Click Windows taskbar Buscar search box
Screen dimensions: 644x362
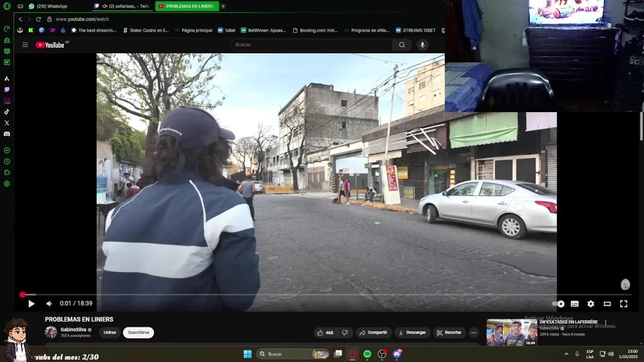(x=293, y=354)
